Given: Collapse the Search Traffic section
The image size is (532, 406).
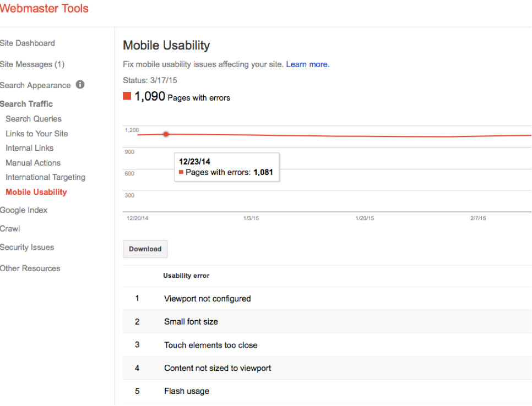Looking at the screenshot, I should point(26,104).
